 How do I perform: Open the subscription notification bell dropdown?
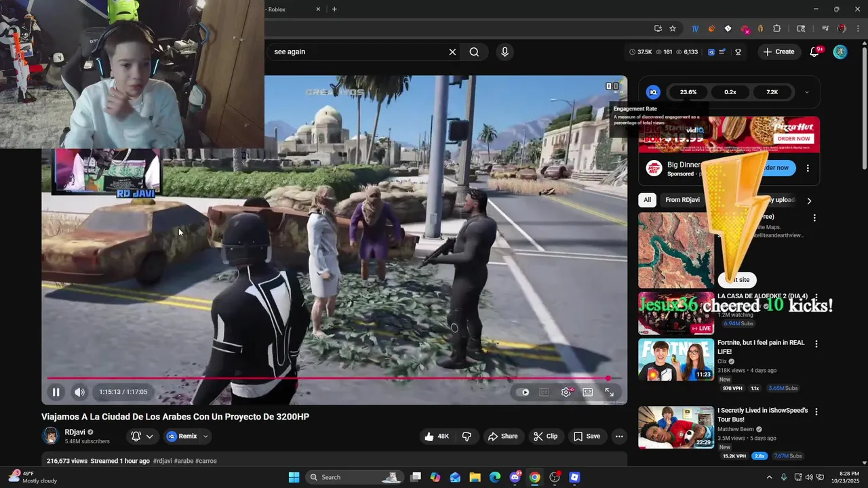[x=142, y=436]
